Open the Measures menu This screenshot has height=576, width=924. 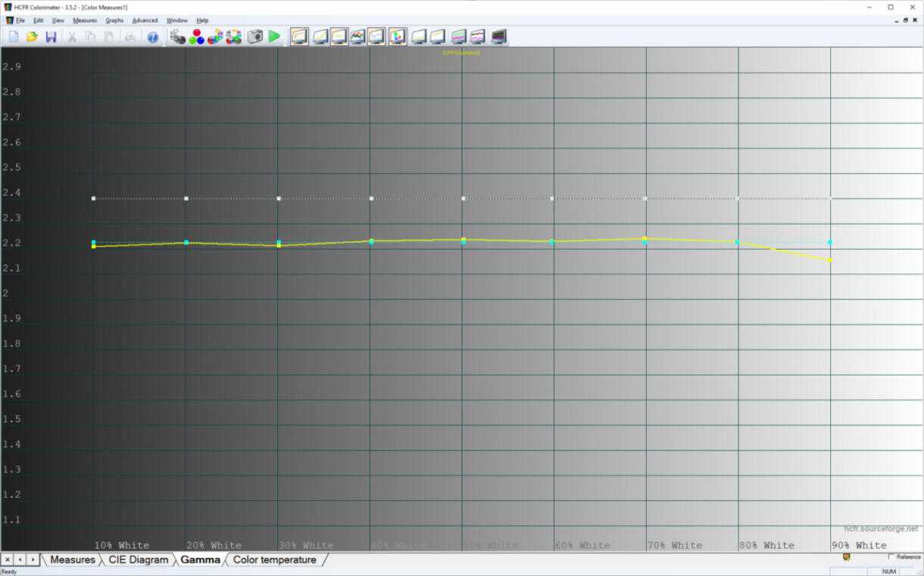85,20
